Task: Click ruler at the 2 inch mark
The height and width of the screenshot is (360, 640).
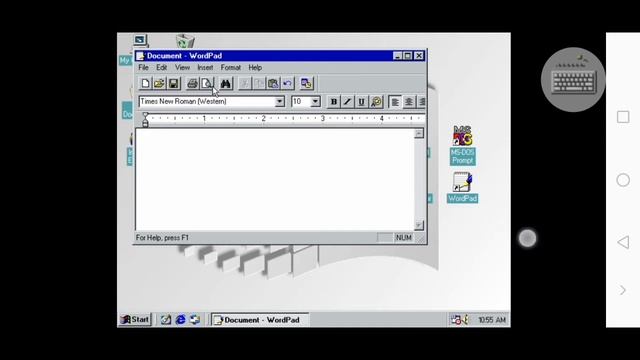Action: click(x=263, y=118)
